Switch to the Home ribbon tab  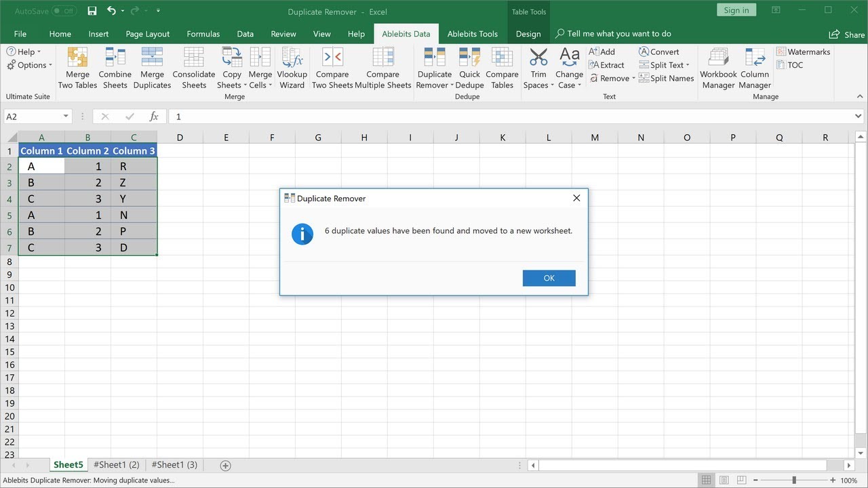[x=60, y=34]
